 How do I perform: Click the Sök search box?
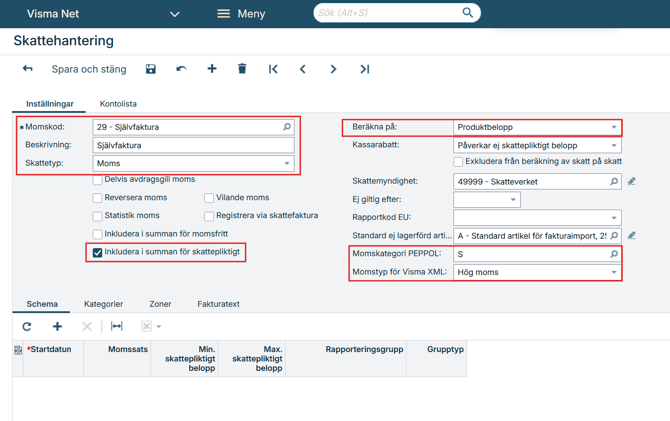[388, 13]
